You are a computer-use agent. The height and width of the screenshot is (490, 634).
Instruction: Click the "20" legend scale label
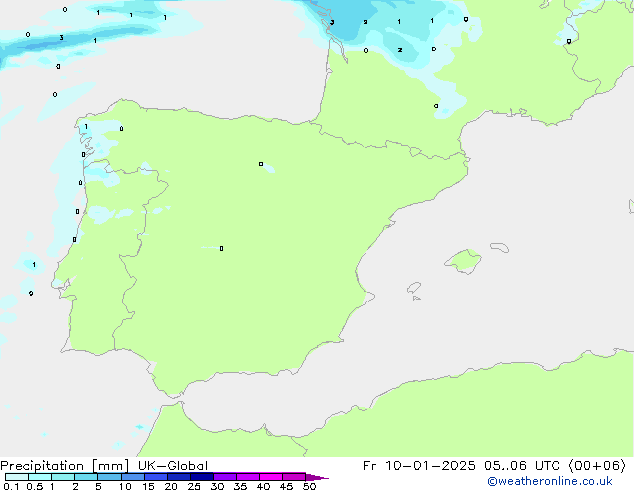point(171,486)
